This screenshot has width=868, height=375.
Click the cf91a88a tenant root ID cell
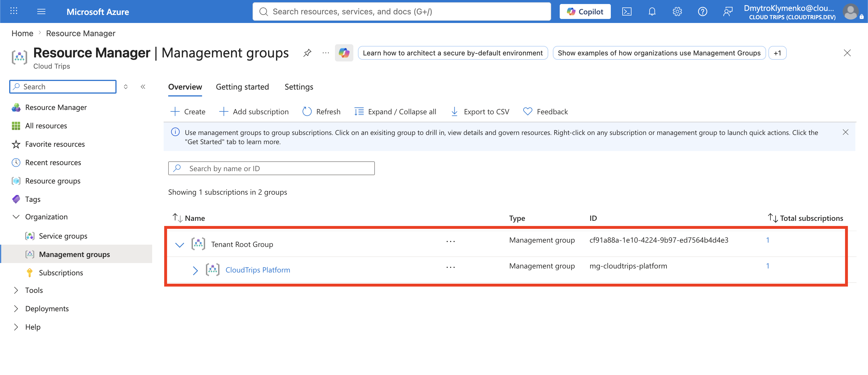tap(659, 240)
